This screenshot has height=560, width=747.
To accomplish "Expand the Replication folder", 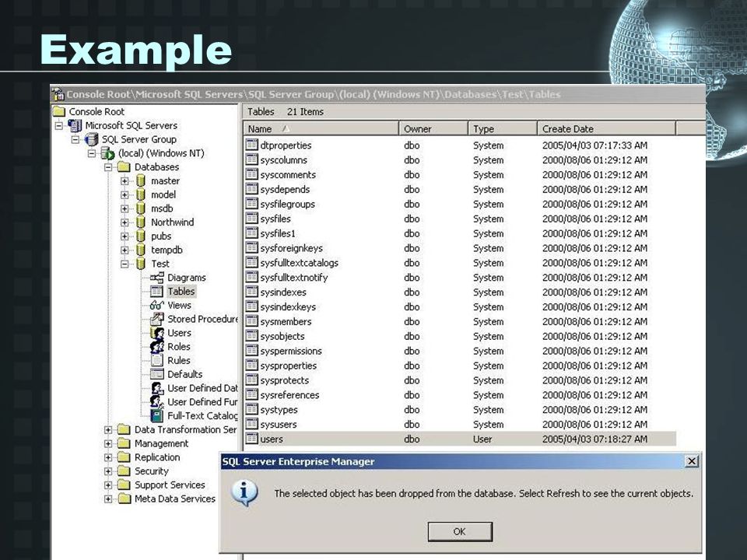I will point(108,457).
